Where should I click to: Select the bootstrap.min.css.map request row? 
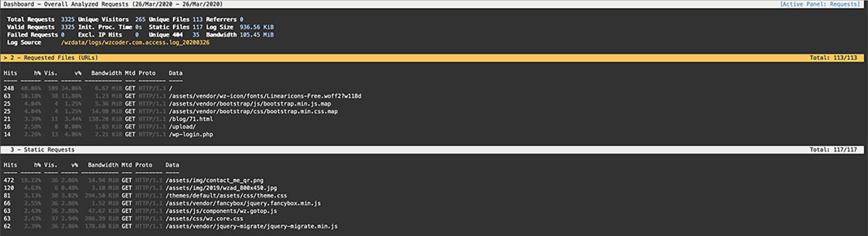[253, 111]
